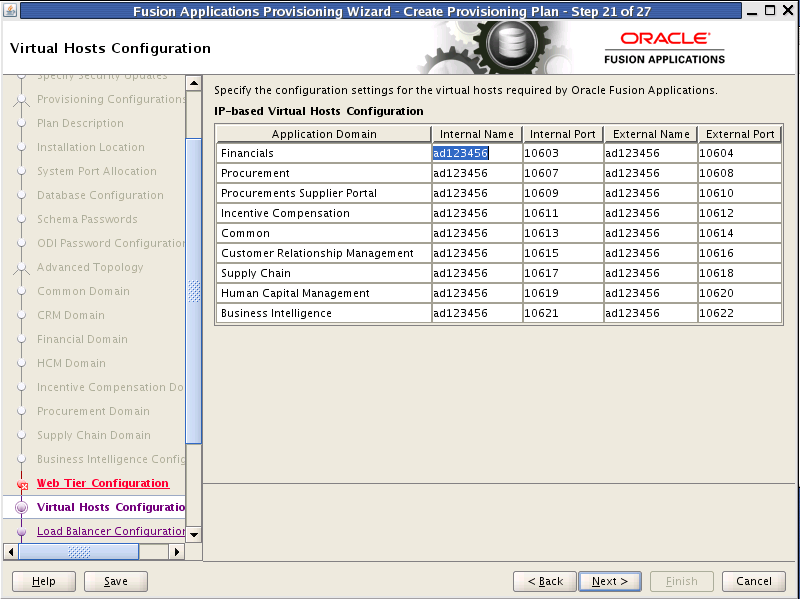This screenshot has width=800, height=599.
Task: Edit the Procurement Internal Port 10607
Action: click(x=563, y=173)
